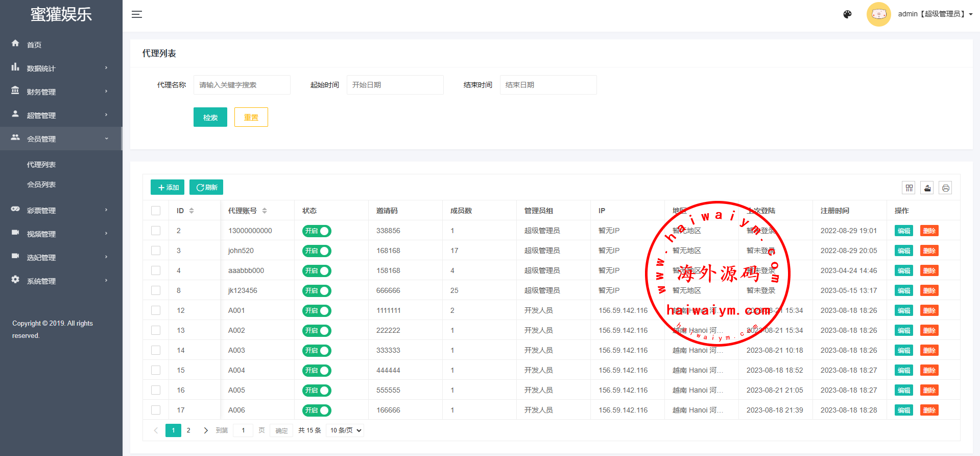Screen dimensions: 980x456
Task: Disable the status slider for A001
Action: 317,311
